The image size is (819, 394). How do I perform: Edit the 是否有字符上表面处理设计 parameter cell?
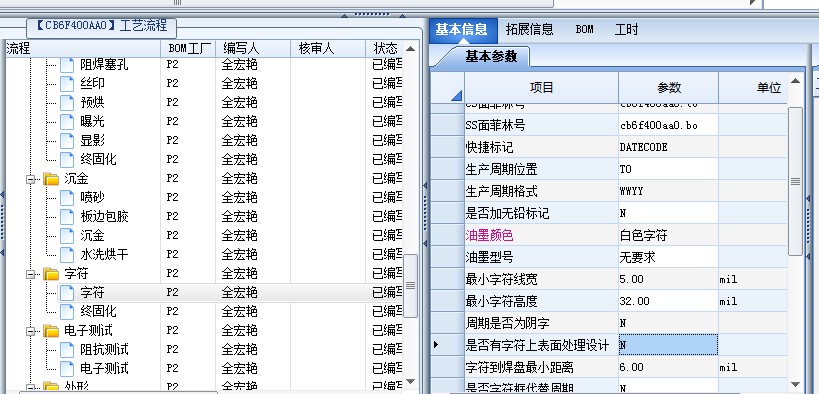point(668,345)
